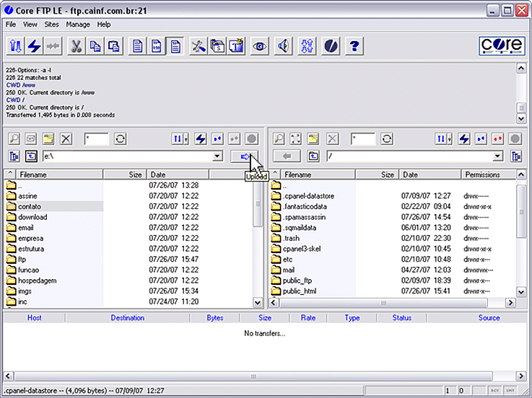Go up one directory in local pane
Viewport: 532px width, 398px height.
click(x=31, y=156)
